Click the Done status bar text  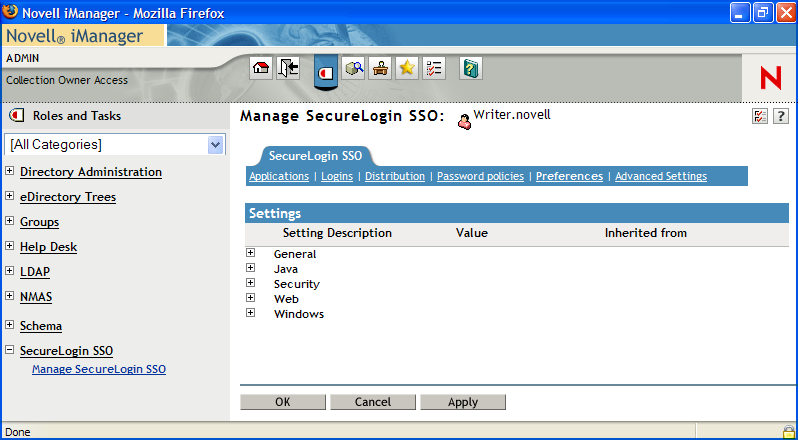coord(18,432)
